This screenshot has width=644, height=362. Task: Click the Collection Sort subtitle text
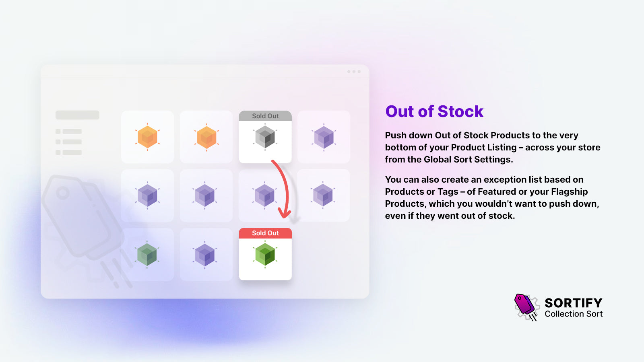click(x=574, y=314)
